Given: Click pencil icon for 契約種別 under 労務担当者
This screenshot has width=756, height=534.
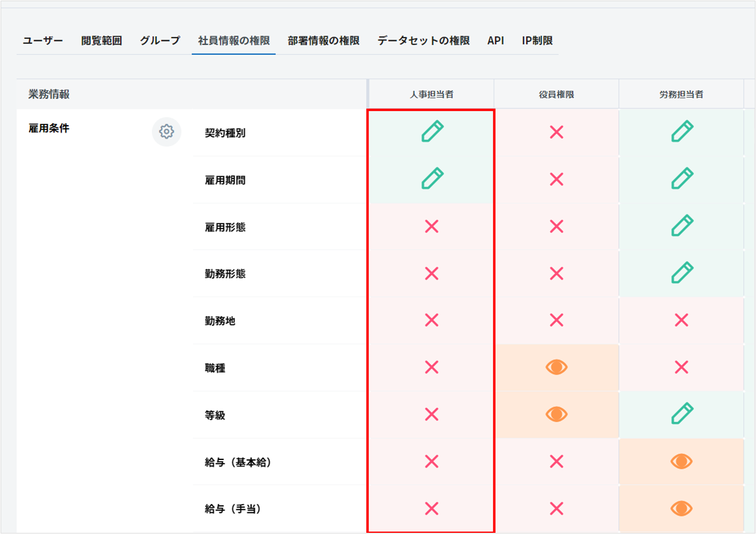Looking at the screenshot, I should [x=681, y=132].
